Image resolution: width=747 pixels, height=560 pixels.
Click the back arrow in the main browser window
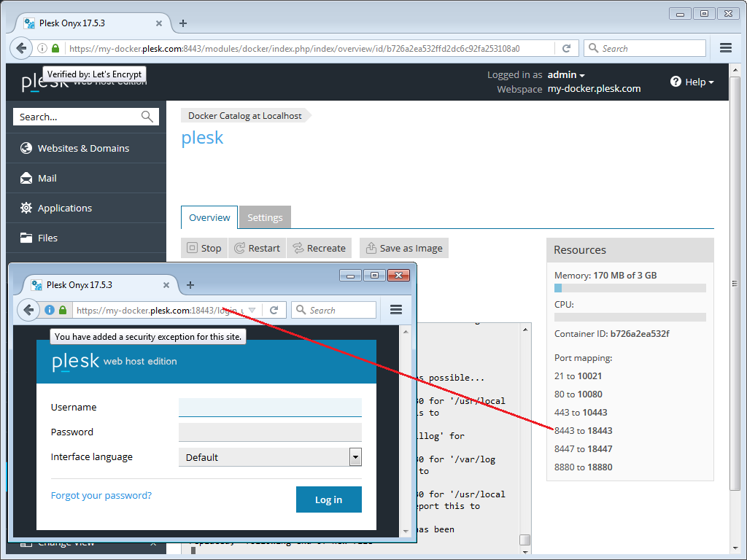(x=21, y=48)
